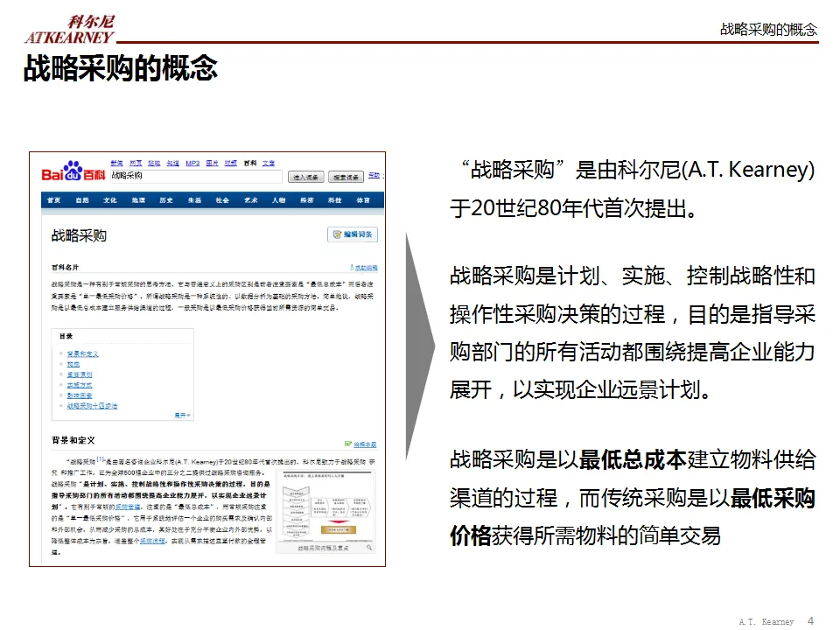This screenshot has width=840, height=630.
Task: Select the 人物 tab in blue navigation bar
Action: coord(278,200)
